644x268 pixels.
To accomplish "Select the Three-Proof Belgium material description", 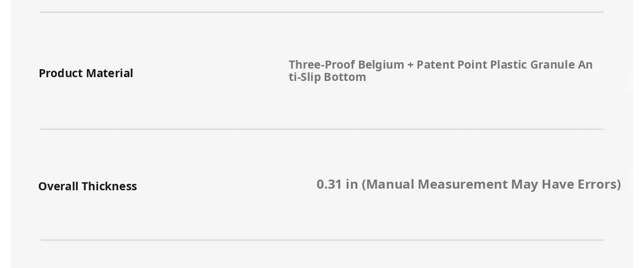I will (x=441, y=71).
